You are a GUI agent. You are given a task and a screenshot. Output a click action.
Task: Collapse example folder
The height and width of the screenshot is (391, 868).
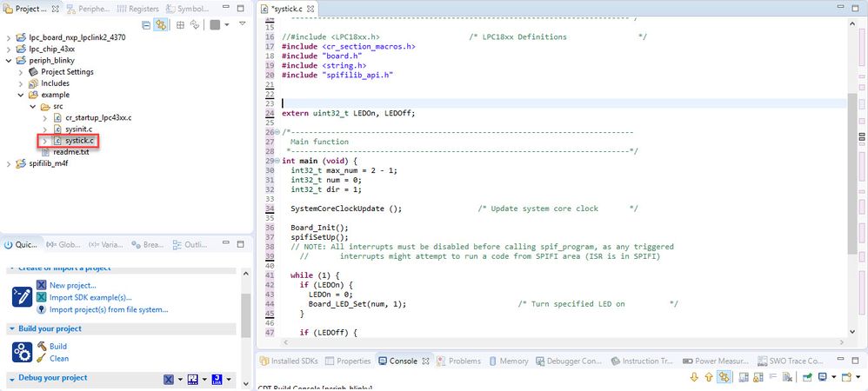click(21, 95)
